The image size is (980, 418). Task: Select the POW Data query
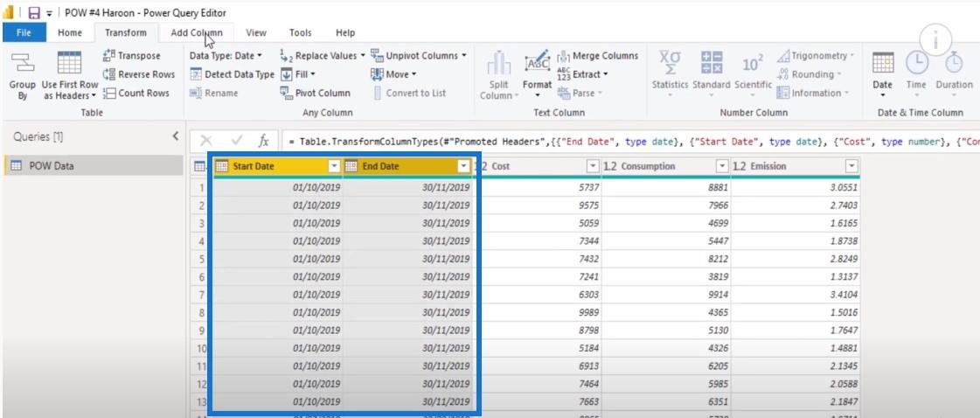coord(94,165)
